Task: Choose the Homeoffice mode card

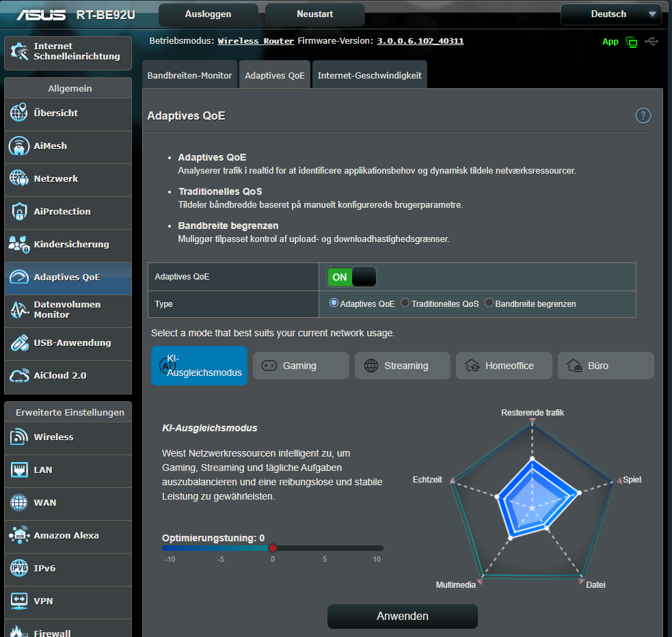Action: (x=504, y=366)
